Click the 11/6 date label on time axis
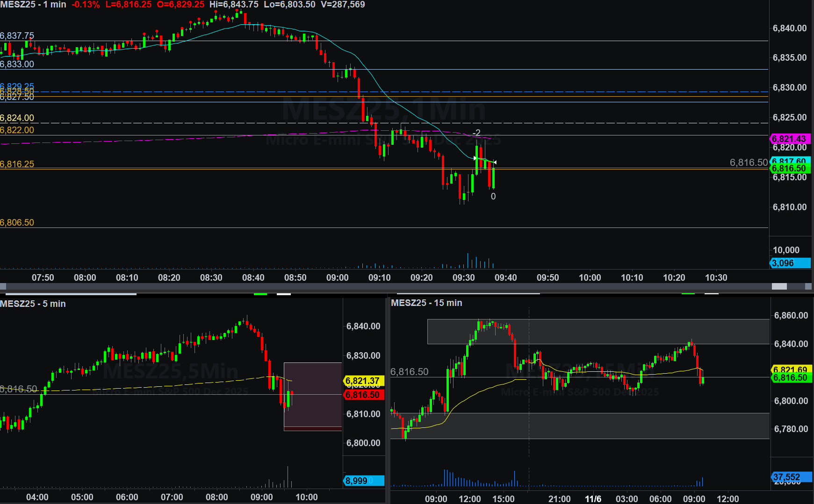Screen dimensions: 814x504 click(593, 498)
